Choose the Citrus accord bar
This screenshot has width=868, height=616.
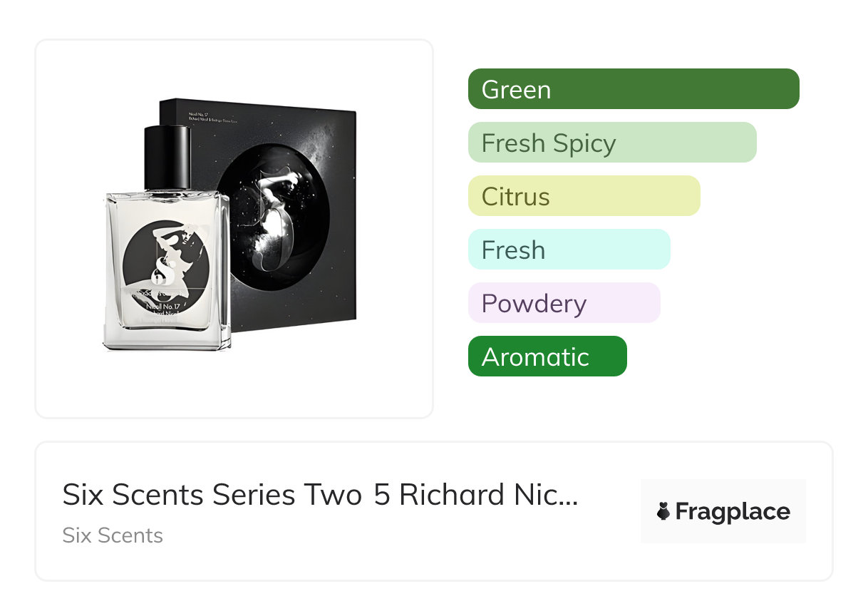tap(584, 196)
